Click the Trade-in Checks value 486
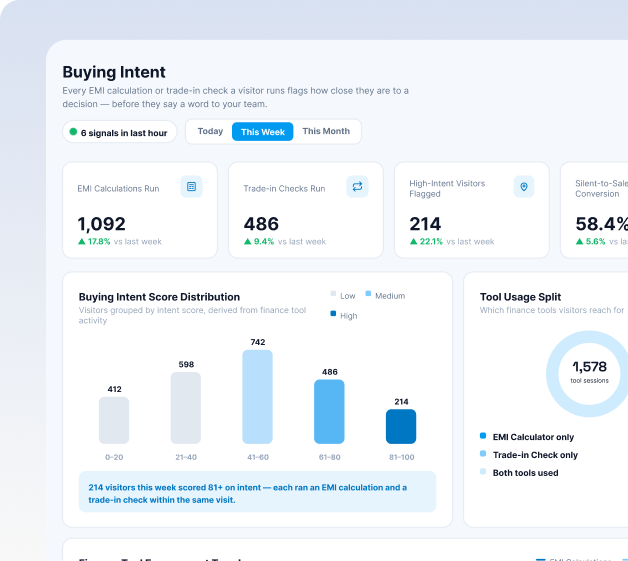The height and width of the screenshot is (561, 628). click(261, 224)
